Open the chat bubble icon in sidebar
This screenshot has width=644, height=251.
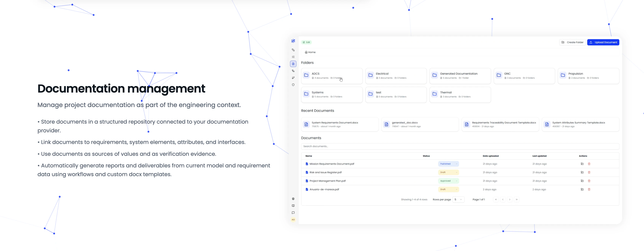tap(293, 213)
